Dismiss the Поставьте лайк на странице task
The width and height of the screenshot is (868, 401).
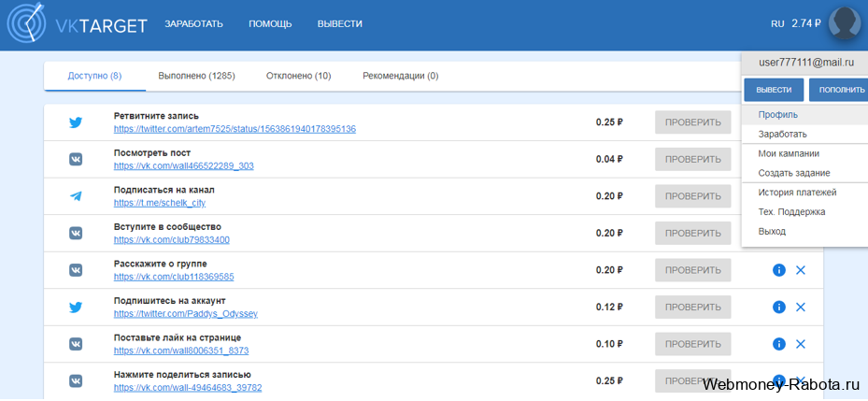click(801, 344)
